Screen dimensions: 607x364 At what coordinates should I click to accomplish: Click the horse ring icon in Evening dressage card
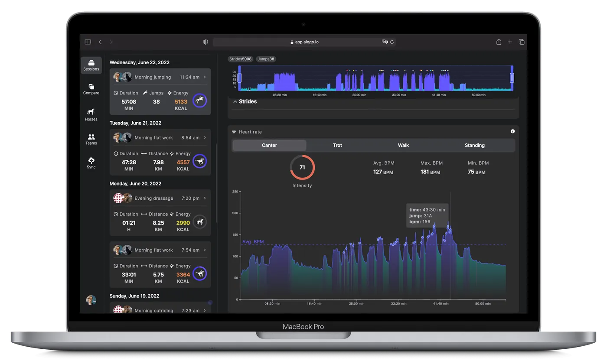(199, 222)
